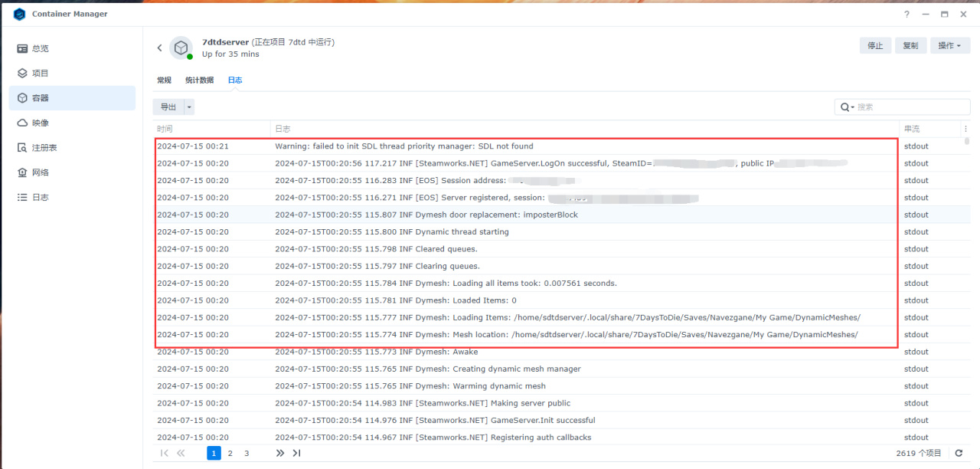This screenshot has width=980, height=469.
Task: Click the 串流 column header
Action: (x=929, y=129)
